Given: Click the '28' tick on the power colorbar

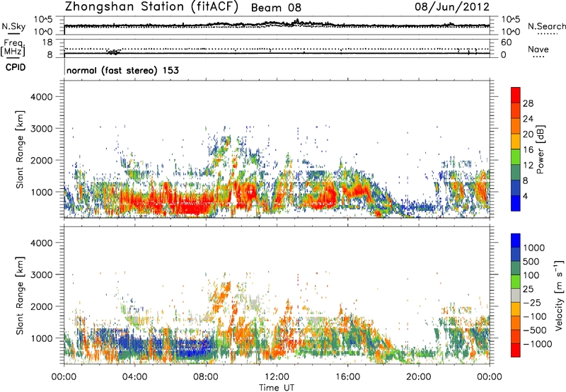Looking at the screenshot, I should [528, 103].
